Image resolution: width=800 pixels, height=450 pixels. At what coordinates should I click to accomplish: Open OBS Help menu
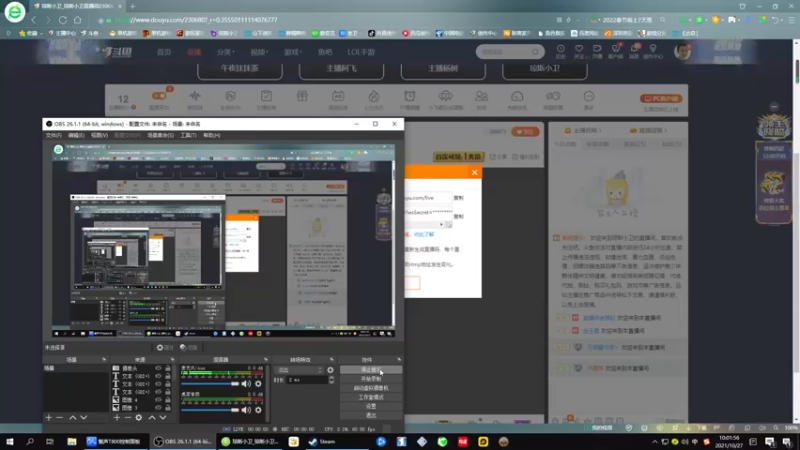tap(211, 135)
